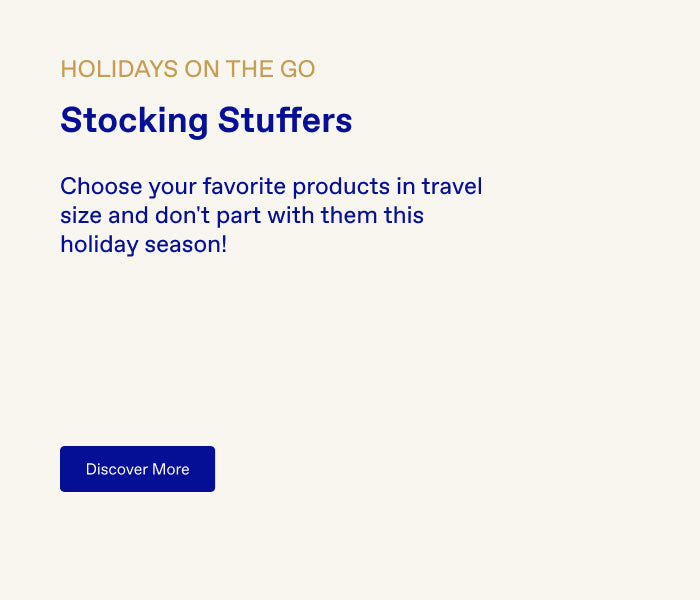Click the word "travel" in the description
This screenshot has height=600, width=700.
point(451,187)
